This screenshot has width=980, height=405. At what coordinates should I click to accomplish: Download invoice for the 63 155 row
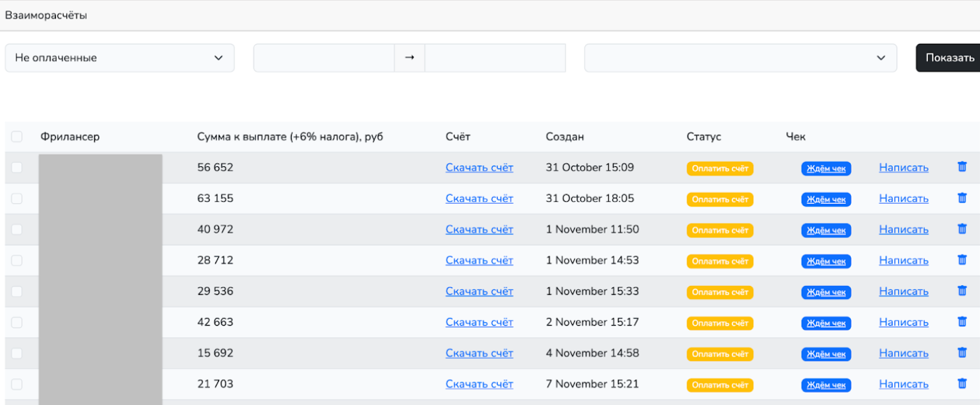click(479, 198)
